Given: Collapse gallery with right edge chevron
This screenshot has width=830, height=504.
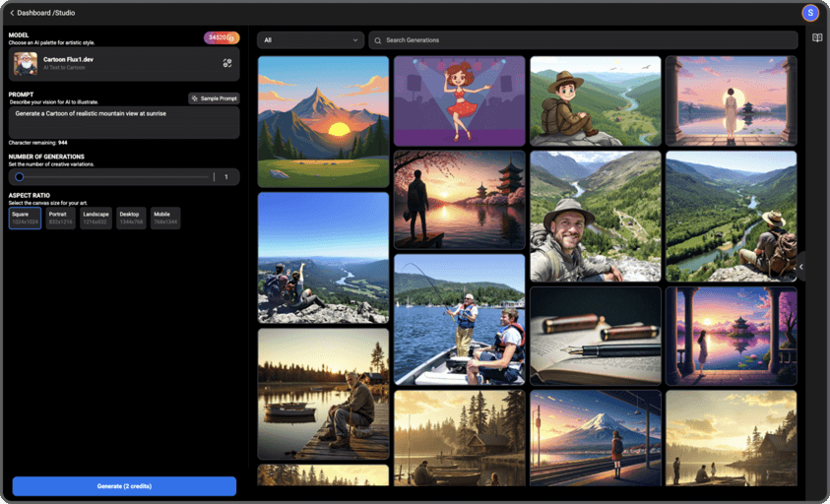Looking at the screenshot, I should click(800, 267).
